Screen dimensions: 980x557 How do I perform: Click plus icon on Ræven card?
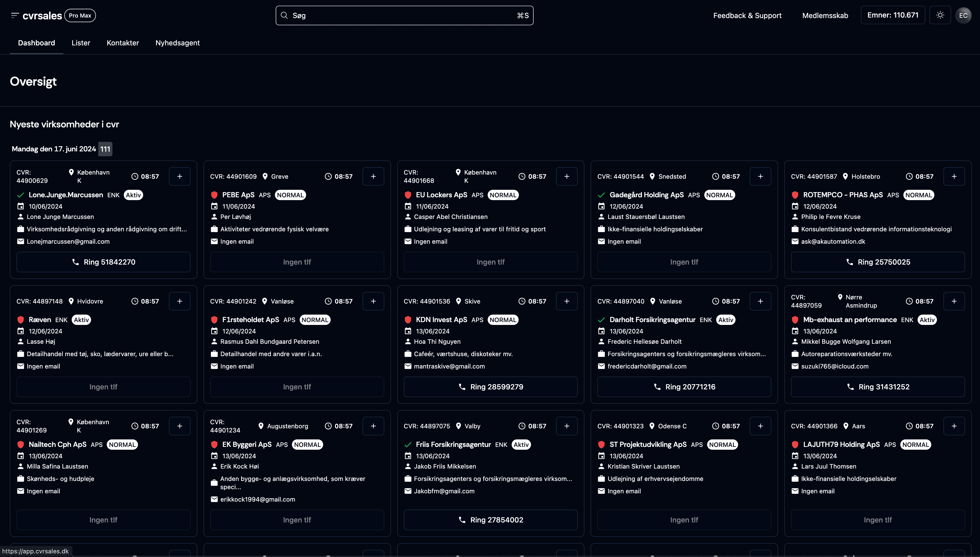tap(179, 301)
